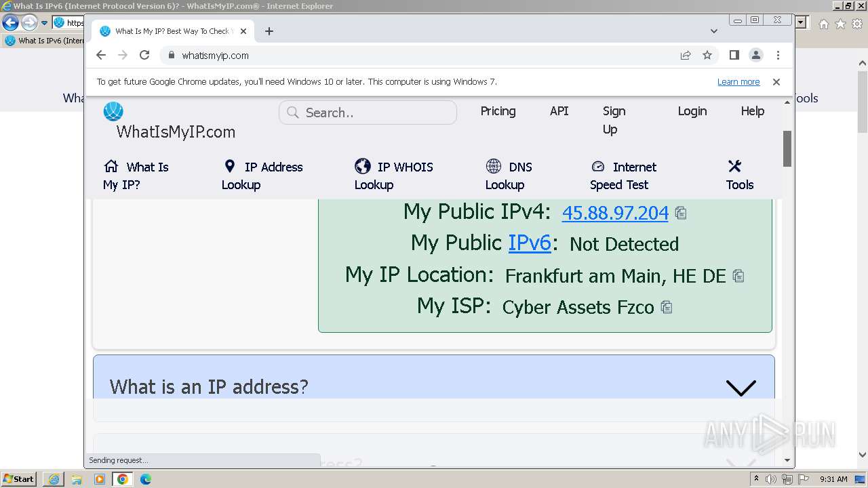Click Internet Explorer's back button
Screen dimensions: 868x488
[x=10, y=22]
